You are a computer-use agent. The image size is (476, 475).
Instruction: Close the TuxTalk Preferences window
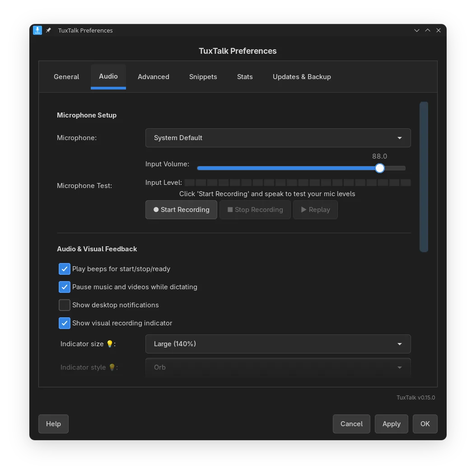pyautogui.click(x=439, y=30)
